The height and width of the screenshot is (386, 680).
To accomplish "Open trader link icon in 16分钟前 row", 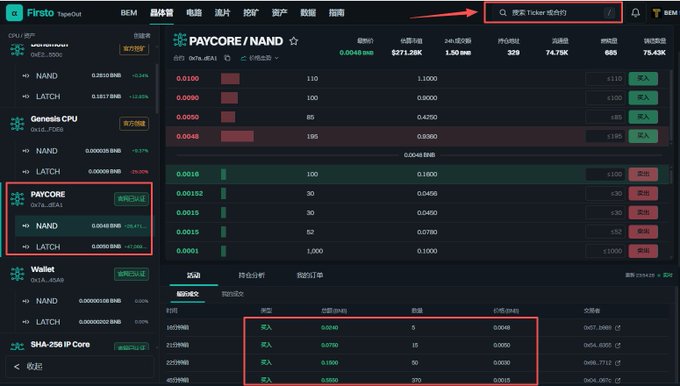I will pos(618,328).
